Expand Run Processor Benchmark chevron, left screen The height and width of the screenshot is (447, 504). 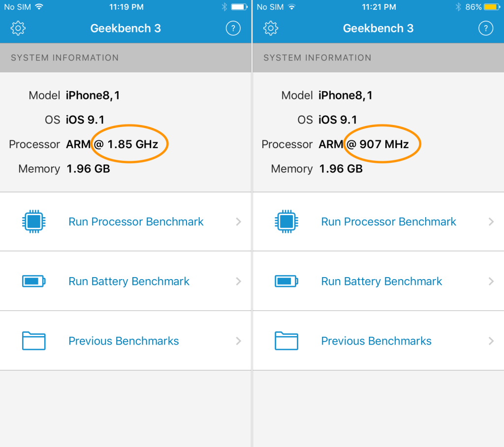[239, 222]
